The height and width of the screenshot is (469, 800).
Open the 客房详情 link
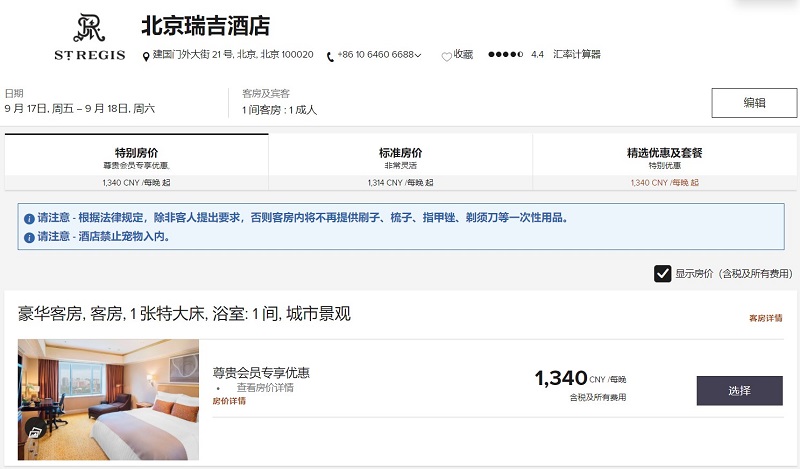(765, 318)
